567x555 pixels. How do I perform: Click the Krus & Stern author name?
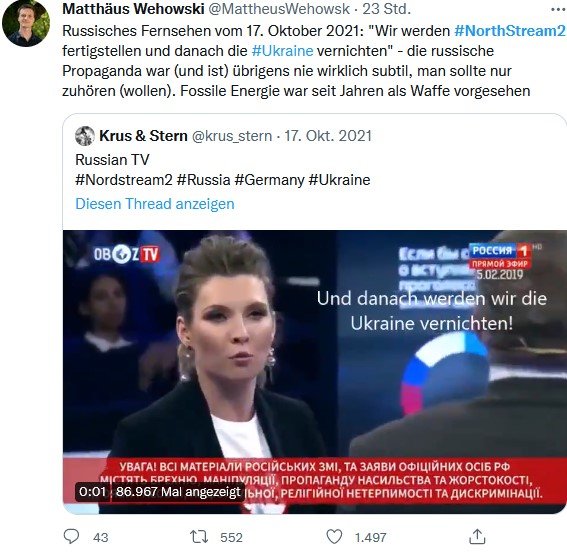pyautogui.click(x=143, y=136)
